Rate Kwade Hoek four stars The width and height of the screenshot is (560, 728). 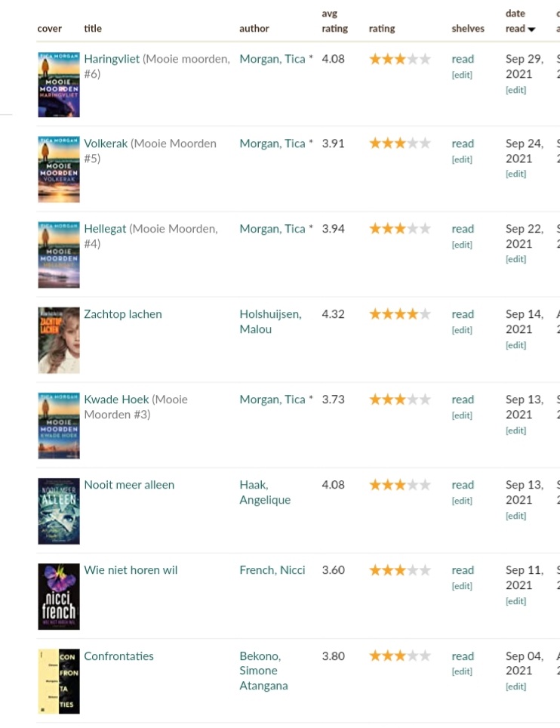[413, 399]
